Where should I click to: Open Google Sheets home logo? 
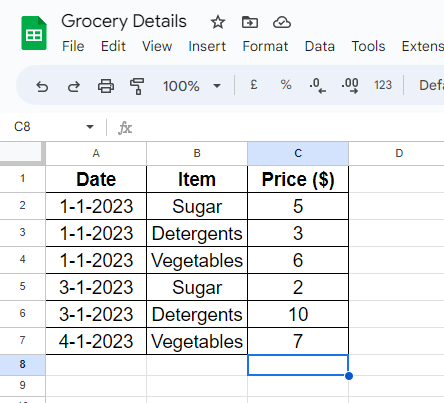34,33
